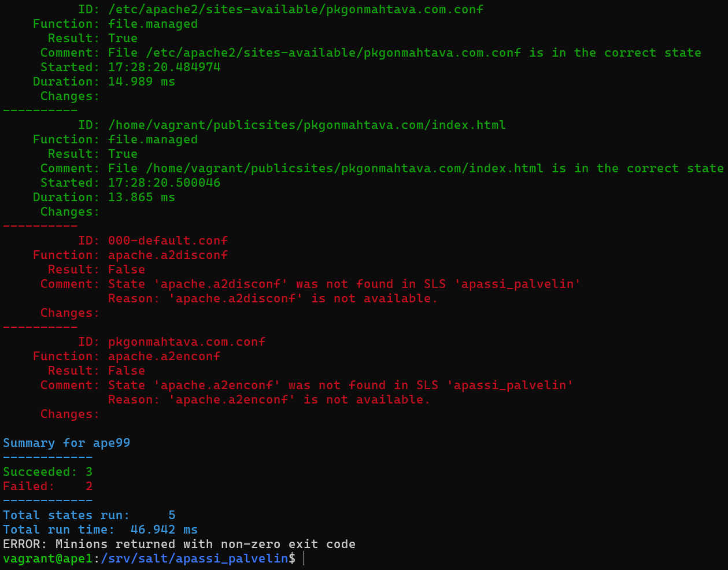The height and width of the screenshot is (570, 728).
Task: Click the 'vagrant@ape1' user in the prompt
Action: (47, 558)
